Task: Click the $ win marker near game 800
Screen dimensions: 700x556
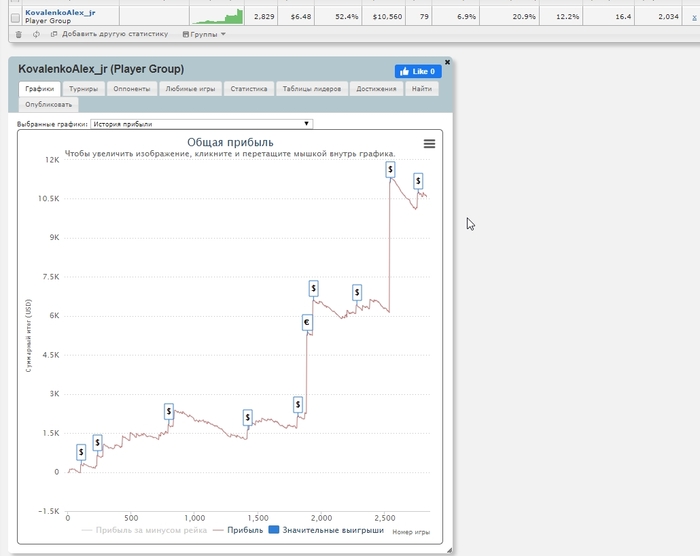Action: point(169,411)
